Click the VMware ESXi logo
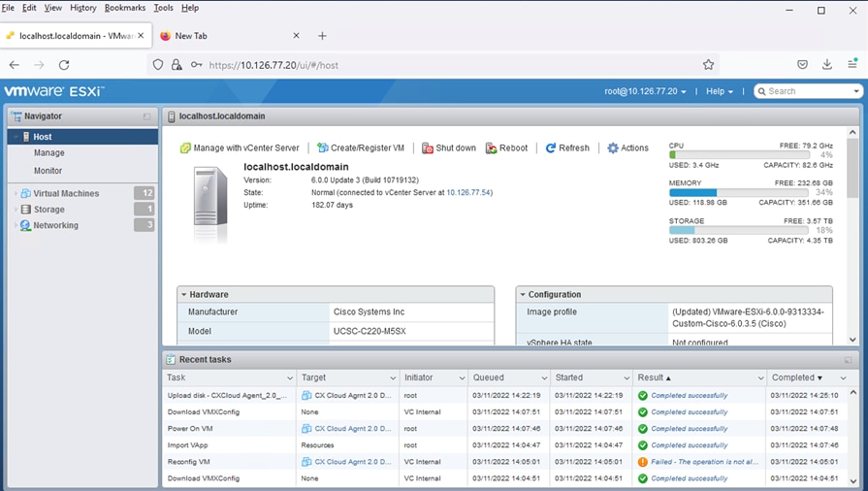The image size is (868, 491). [x=53, y=91]
